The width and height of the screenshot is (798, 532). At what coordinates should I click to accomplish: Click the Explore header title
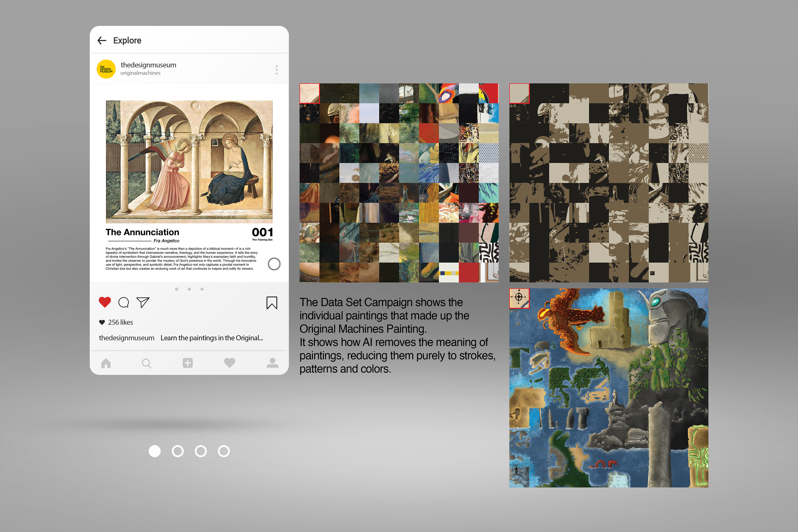pyautogui.click(x=127, y=40)
